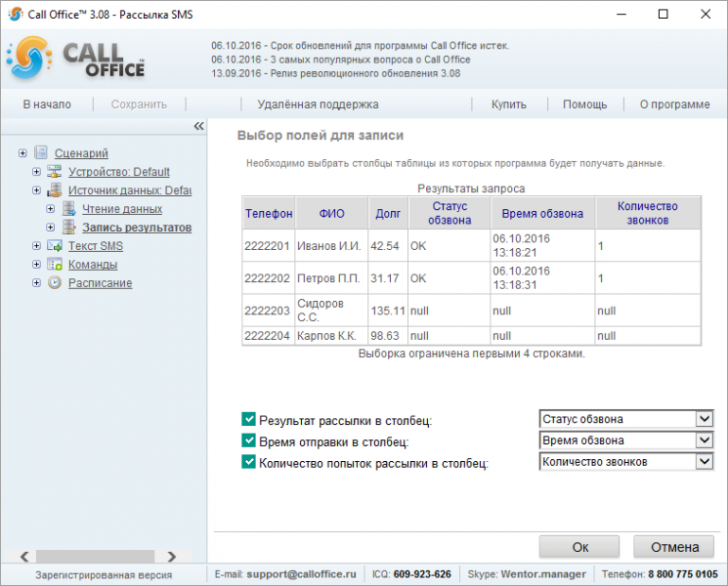Click phone 8 800 775 0105
The width and height of the screenshot is (728, 586).
click(x=682, y=574)
